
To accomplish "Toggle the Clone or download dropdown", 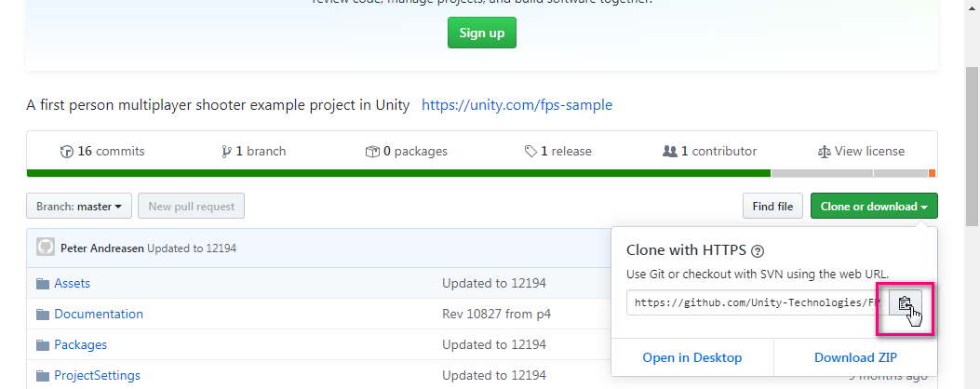I will click(874, 207).
